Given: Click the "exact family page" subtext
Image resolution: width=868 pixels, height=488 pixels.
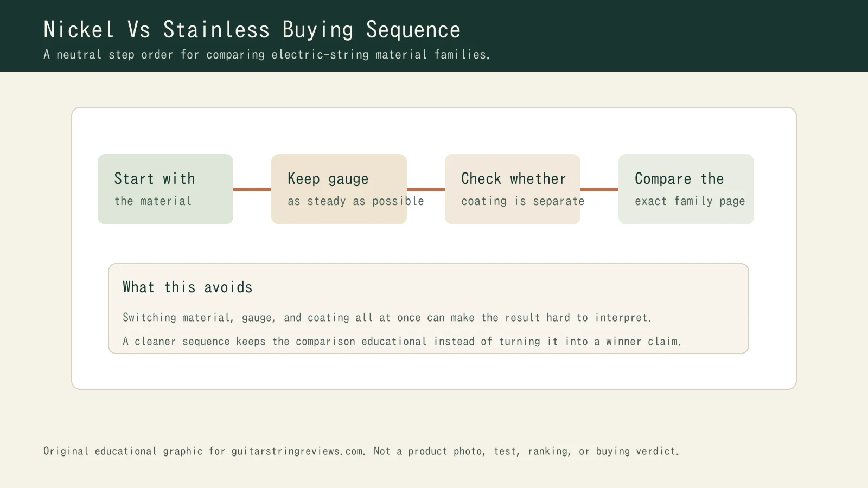Looking at the screenshot, I should click(x=690, y=201).
